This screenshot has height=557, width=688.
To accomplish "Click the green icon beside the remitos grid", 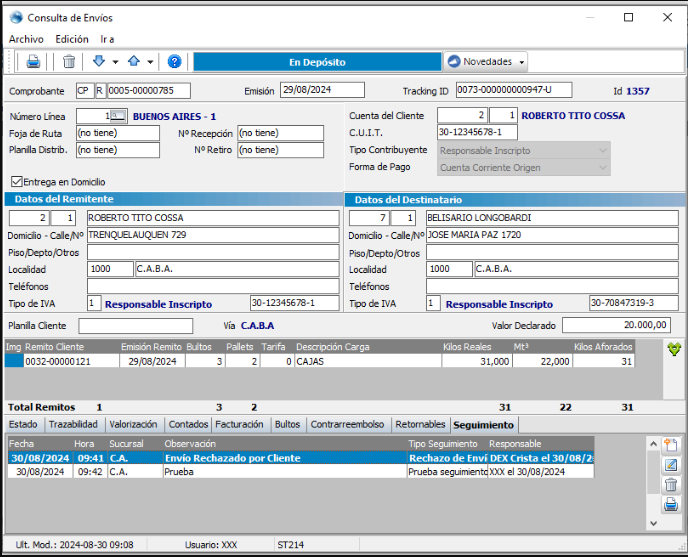I will tap(674, 349).
